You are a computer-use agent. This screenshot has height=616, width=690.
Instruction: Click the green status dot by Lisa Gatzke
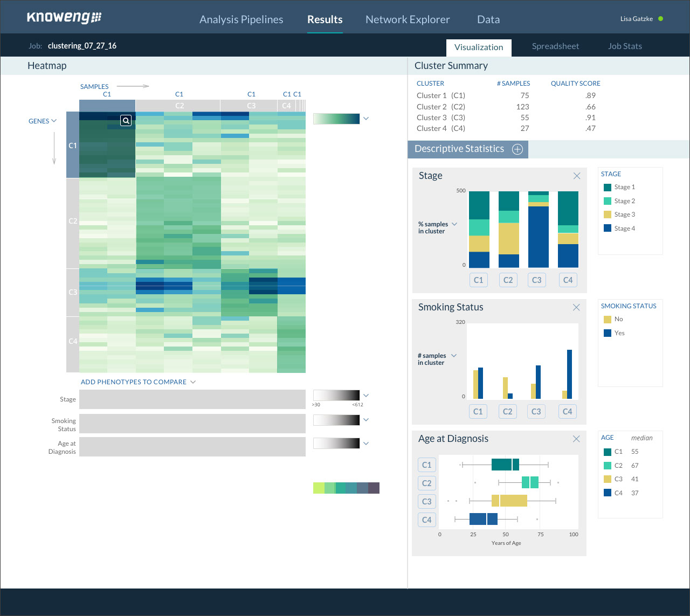tap(661, 19)
